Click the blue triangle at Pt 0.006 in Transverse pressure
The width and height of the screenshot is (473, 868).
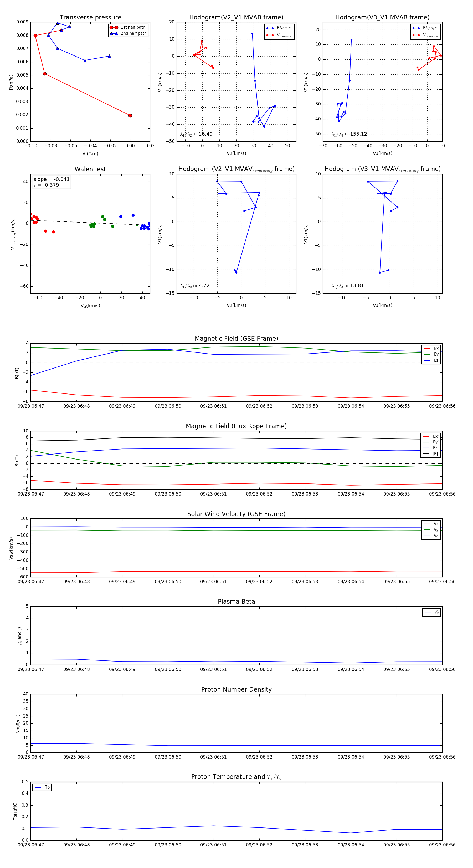pos(85,61)
